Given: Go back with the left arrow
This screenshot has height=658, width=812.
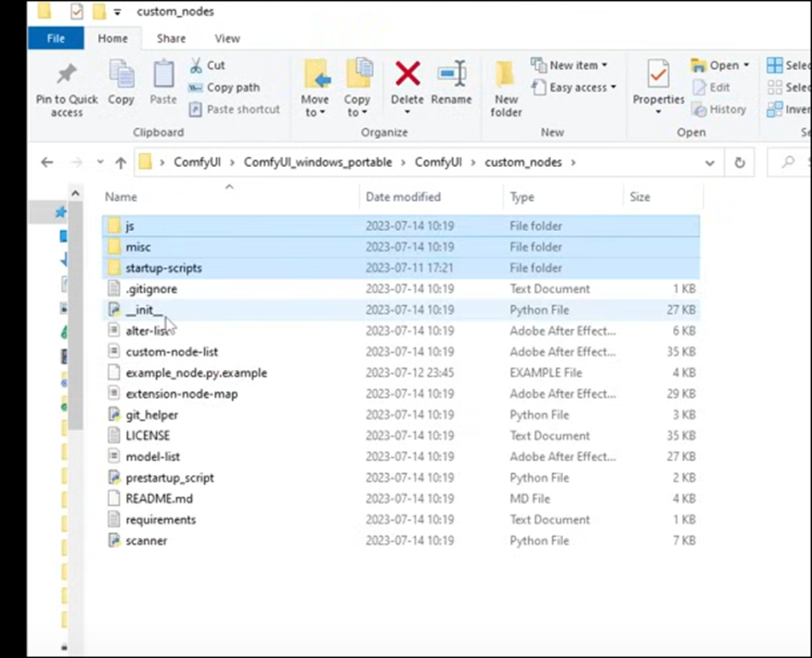Looking at the screenshot, I should pos(47,163).
